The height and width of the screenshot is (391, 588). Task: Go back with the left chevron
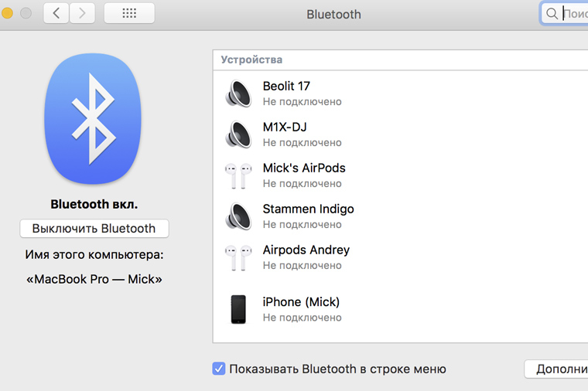click(56, 13)
